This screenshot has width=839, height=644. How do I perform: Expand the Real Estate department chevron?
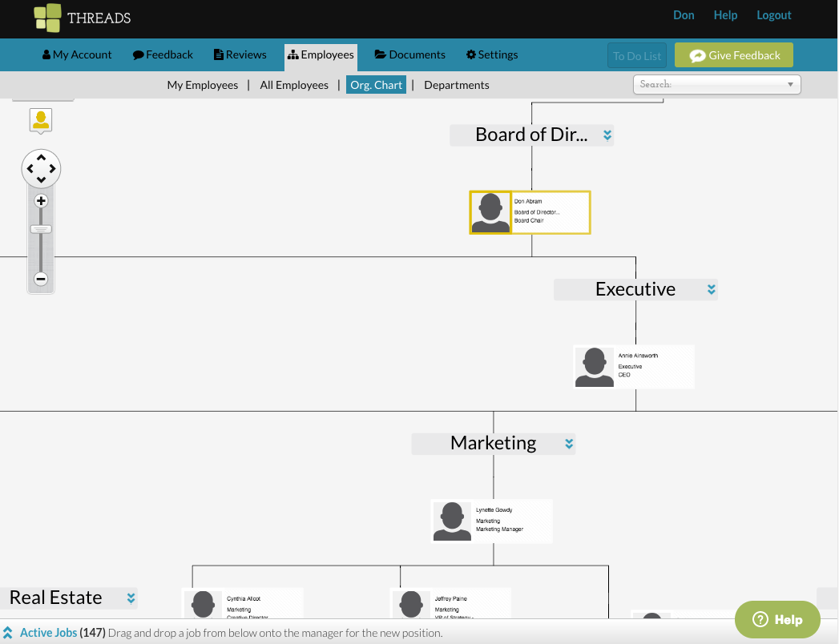point(130,598)
